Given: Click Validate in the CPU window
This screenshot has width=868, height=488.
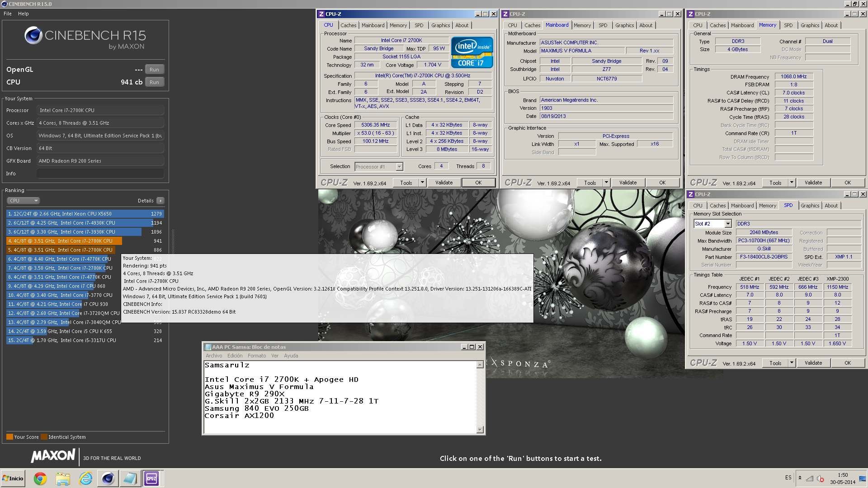Looking at the screenshot, I should tap(444, 183).
